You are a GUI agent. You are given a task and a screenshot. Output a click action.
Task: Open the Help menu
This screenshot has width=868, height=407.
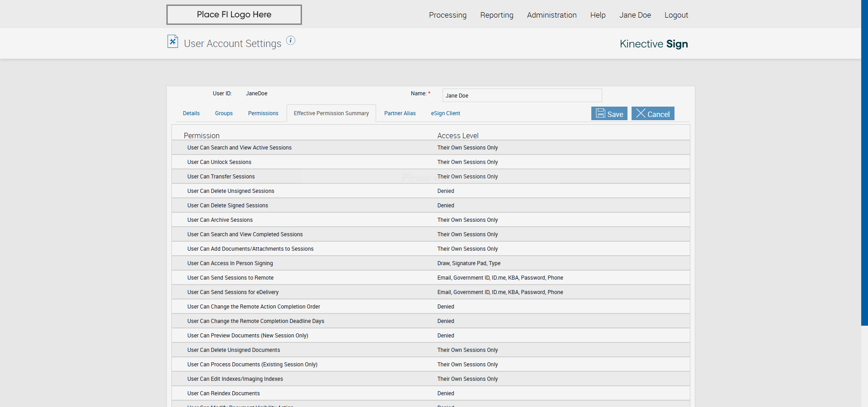[598, 15]
